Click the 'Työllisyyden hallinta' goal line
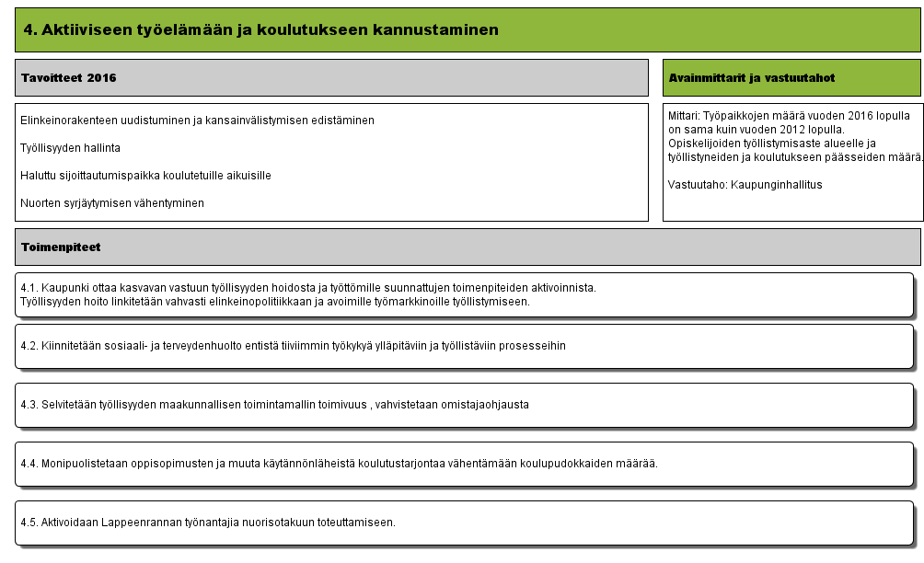This screenshot has width=924, height=563. [70, 148]
